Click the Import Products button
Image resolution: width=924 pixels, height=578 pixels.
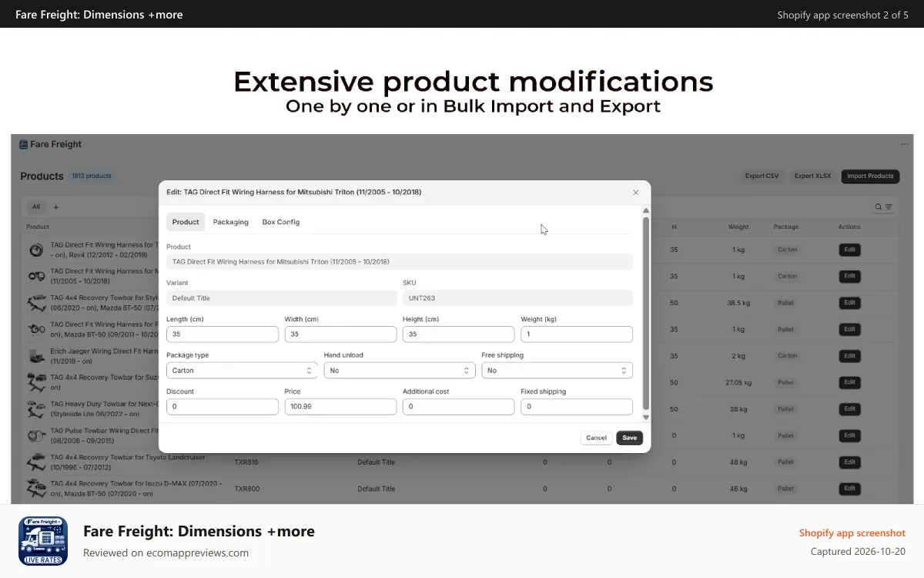870,176
